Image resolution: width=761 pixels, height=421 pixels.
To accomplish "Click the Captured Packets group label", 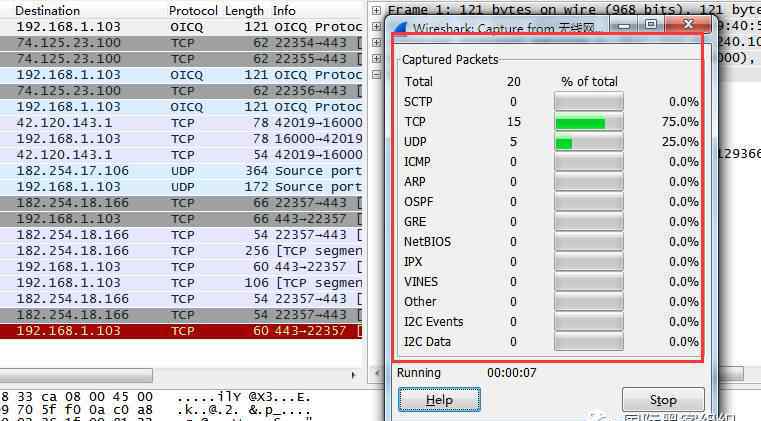I will point(450,60).
